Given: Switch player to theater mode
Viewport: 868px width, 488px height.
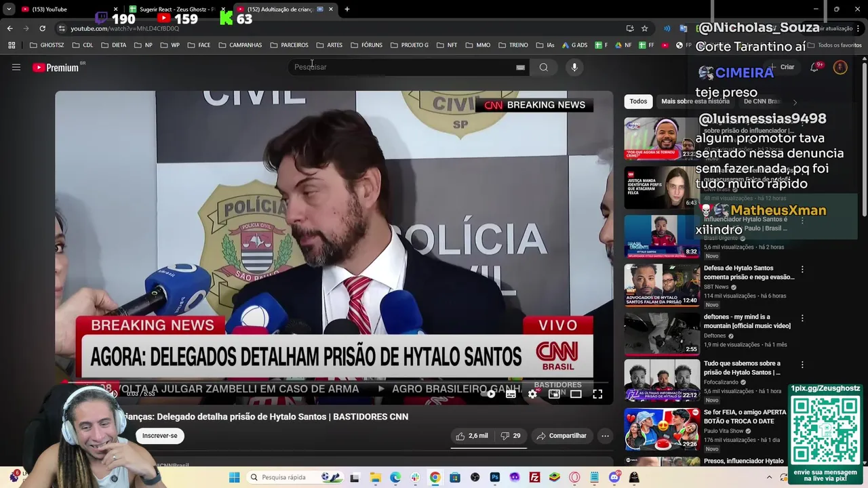Looking at the screenshot, I should pos(576,394).
